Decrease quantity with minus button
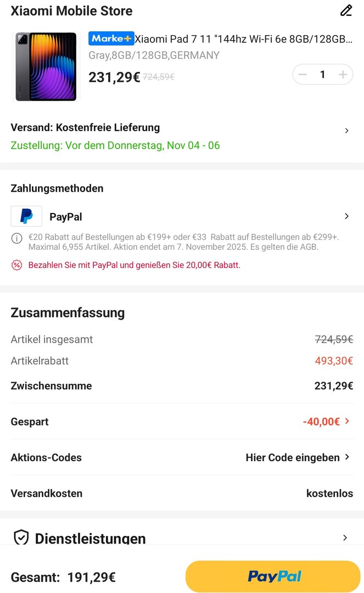 [x=303, y=75]
